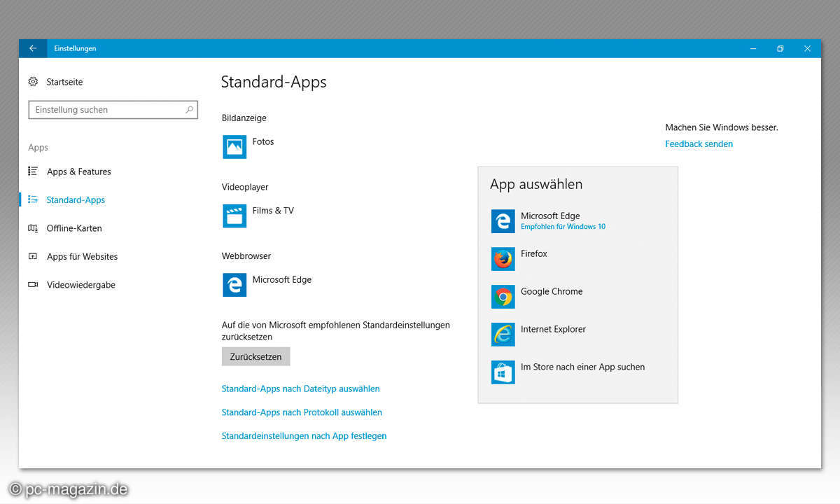Select Firefox label in the app list
Image resolution: width=840 pixels, height=504 pixels.
point(534,253)
